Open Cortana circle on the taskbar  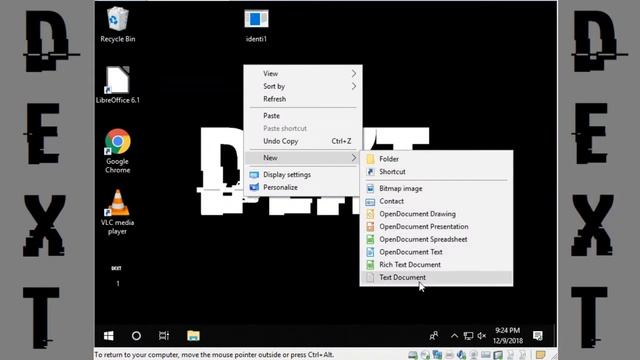136,336
